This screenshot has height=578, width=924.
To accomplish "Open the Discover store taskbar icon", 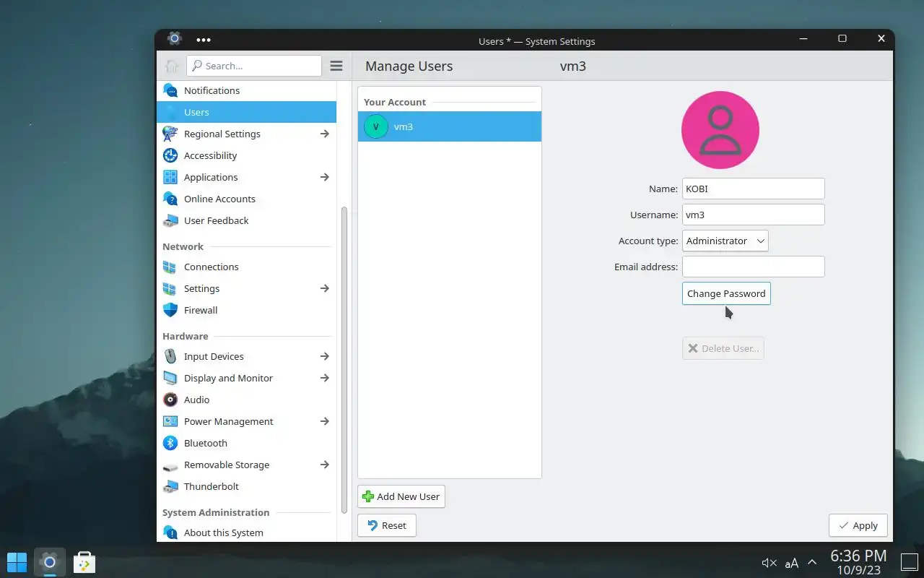I will [x=84, y=562].
